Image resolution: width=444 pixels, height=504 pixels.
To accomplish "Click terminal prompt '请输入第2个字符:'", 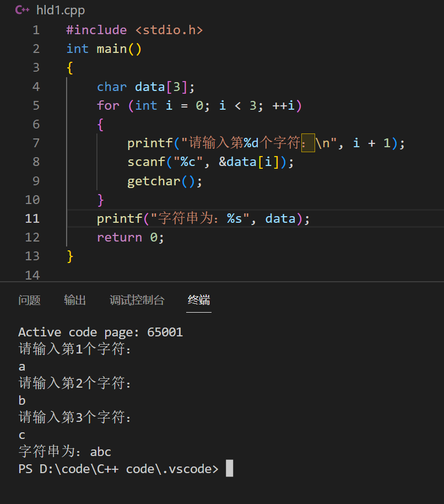I will click(74, 383).
